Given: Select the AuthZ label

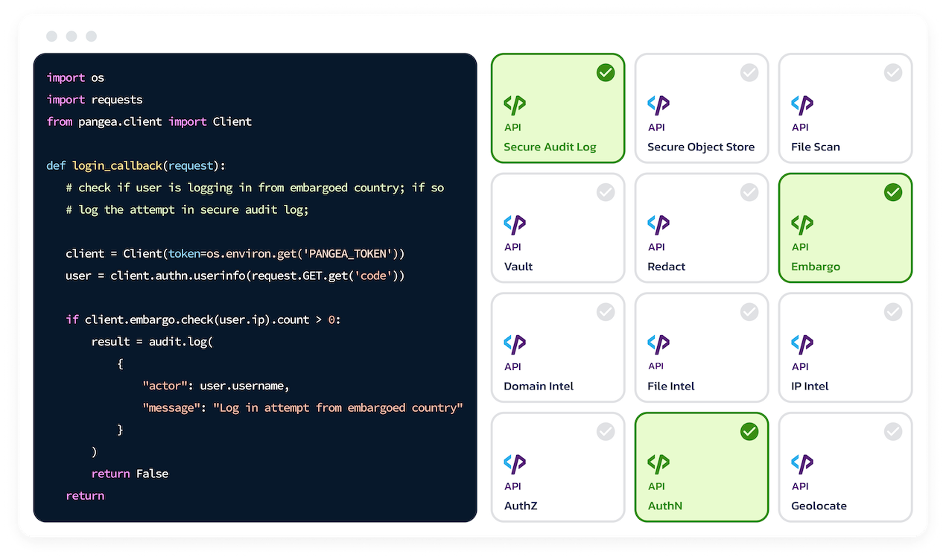Looking at the screenshot, I should click(521, 506).
